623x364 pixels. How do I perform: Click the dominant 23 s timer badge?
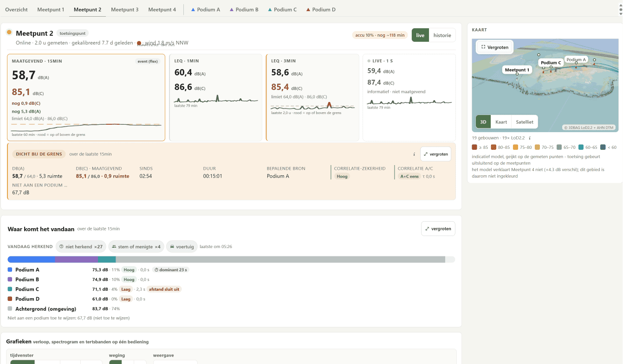coord(171,269)
